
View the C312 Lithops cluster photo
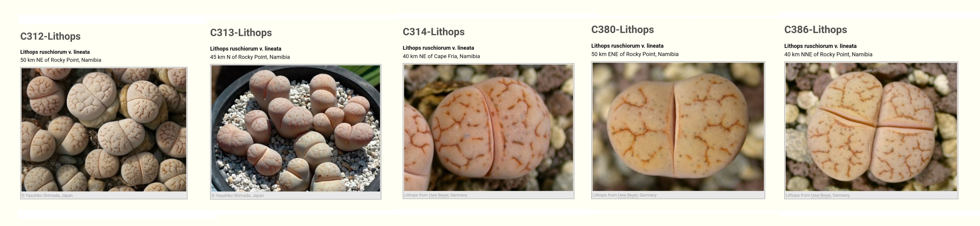pos(104,130)
